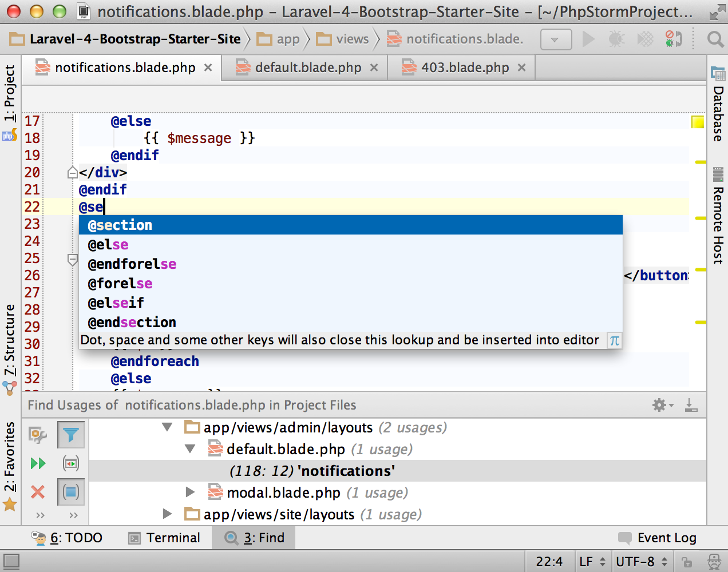The image size is (728, 572).
Task: Toggle the filter funnel button
Action: (71, 435)
